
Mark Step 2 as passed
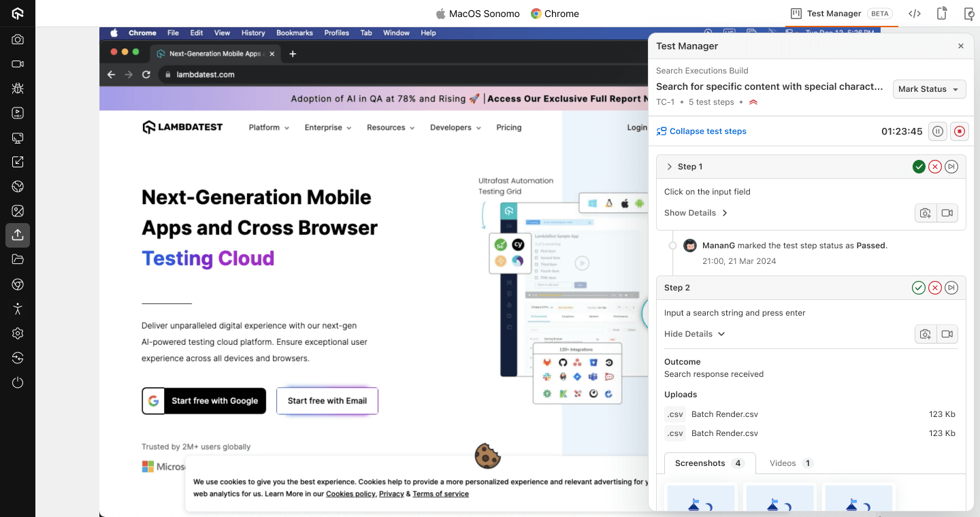919,287
